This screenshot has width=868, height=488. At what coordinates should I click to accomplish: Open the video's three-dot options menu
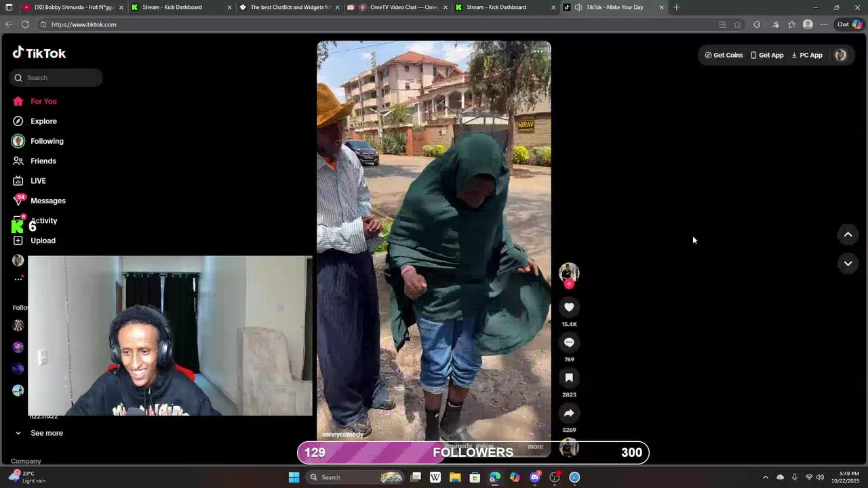[x=538, y=51]
